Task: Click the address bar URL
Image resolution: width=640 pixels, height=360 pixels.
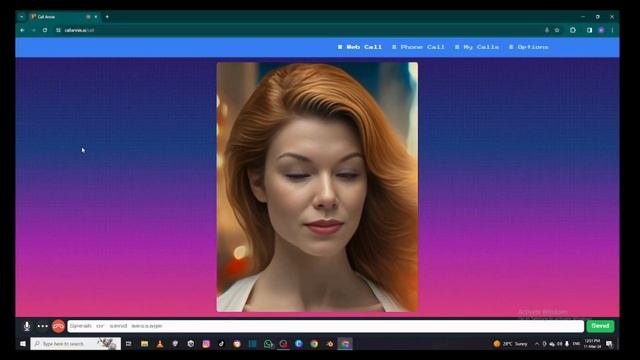Action: coord(80,30)
